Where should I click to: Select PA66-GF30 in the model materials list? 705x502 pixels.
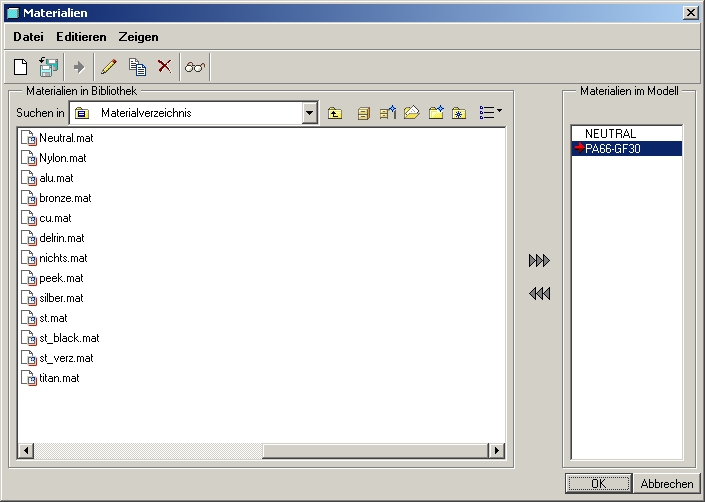pos(627,149)
